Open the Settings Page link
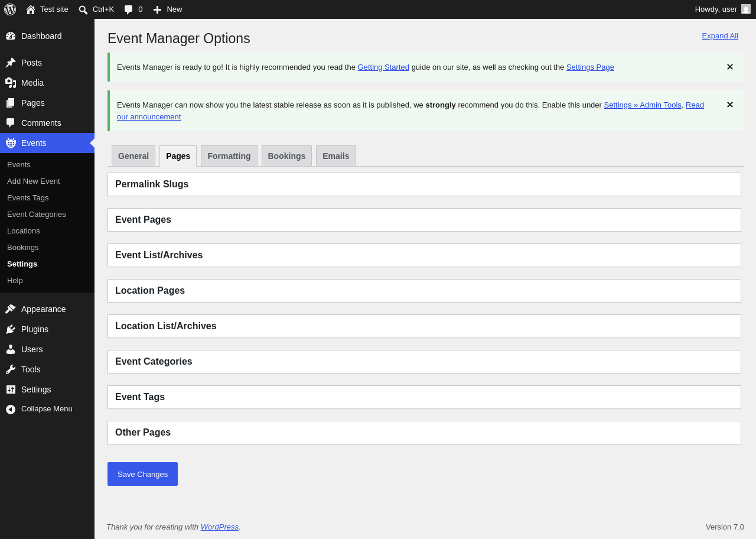The height and width of the screenshot is (539, 756). point(590,67)
